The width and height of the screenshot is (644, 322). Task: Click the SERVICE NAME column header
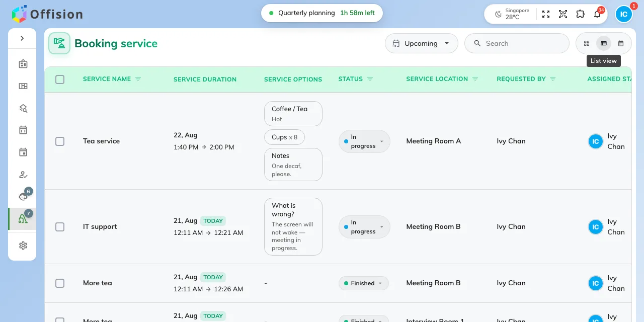[107, 79]
